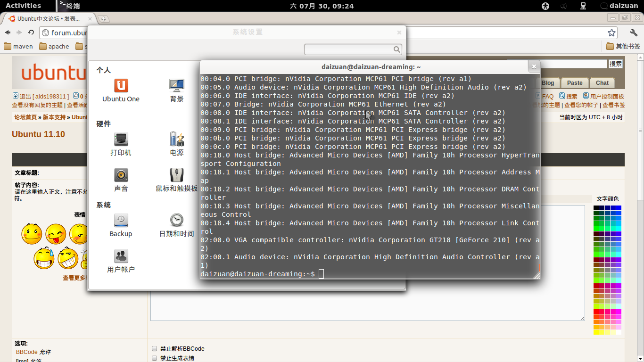Click the volume icon in the top panel
This screenshot has width=644, height=362.
[x=563, y=6]
